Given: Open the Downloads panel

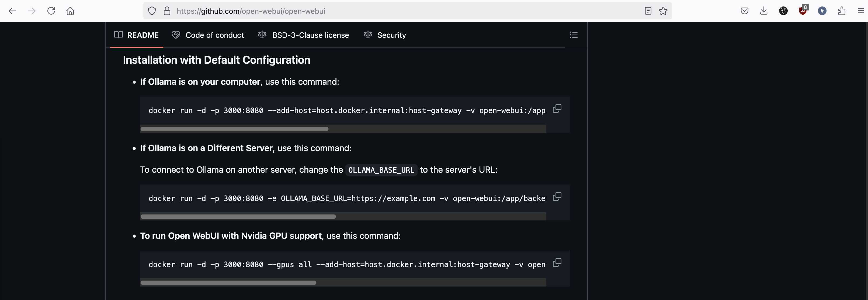Looking at the screenshot, I should pyautogui.click(x=764, y=11).
